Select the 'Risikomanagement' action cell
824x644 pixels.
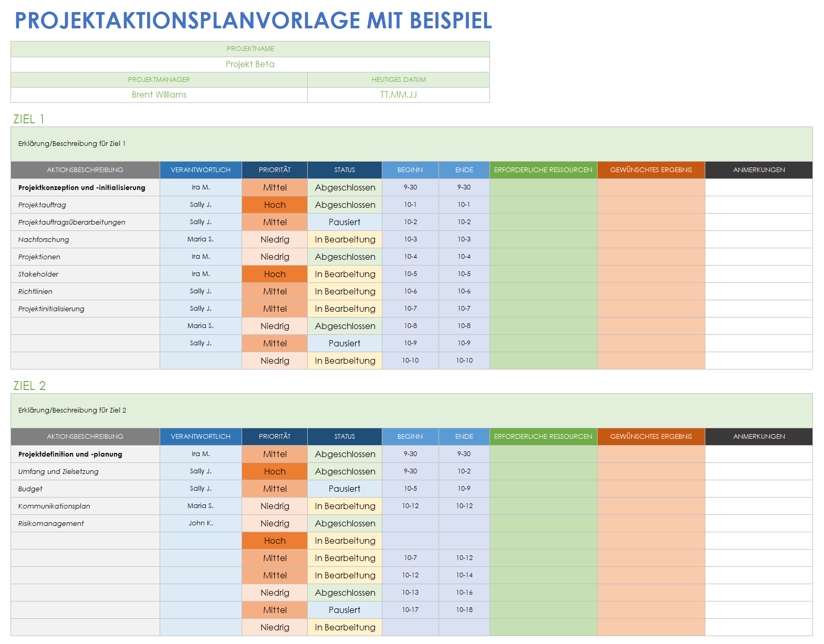coord(85,523)
